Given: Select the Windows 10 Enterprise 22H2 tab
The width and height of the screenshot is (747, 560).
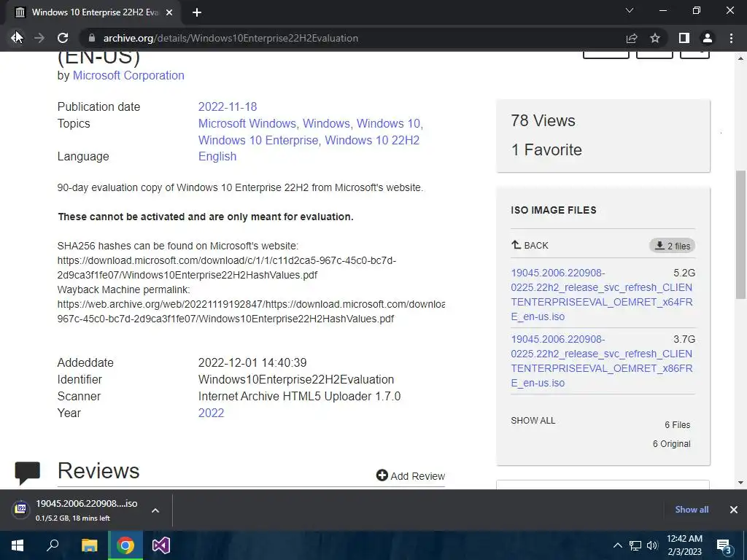Looking at the screenshot, I should [x=94, y=12].
